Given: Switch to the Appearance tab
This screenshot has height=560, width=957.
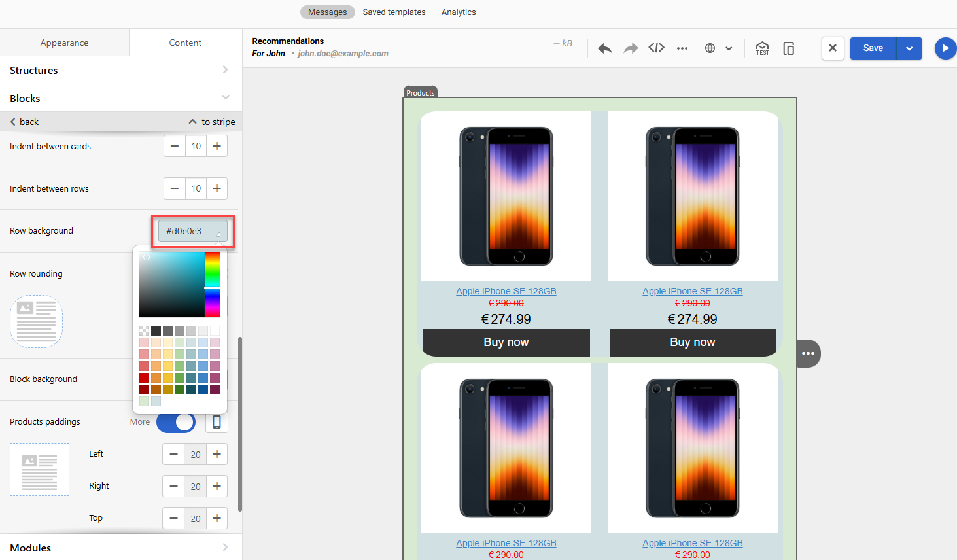Looking at the screenshot, I should (x=64, y=43).
